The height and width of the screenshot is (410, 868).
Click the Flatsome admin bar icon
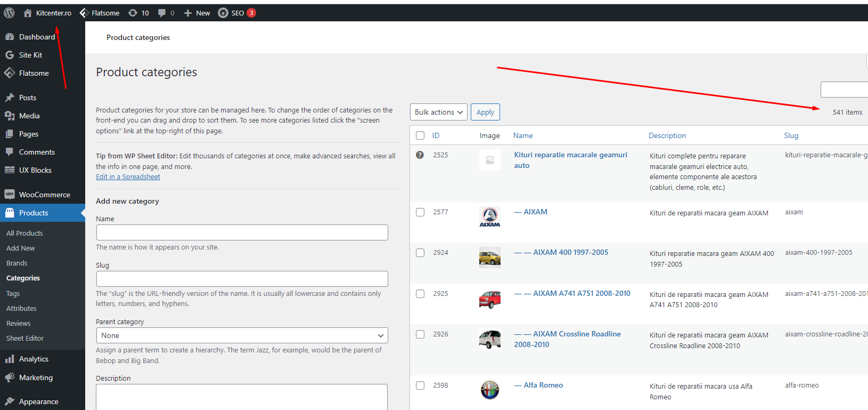[x=84, y=13]
